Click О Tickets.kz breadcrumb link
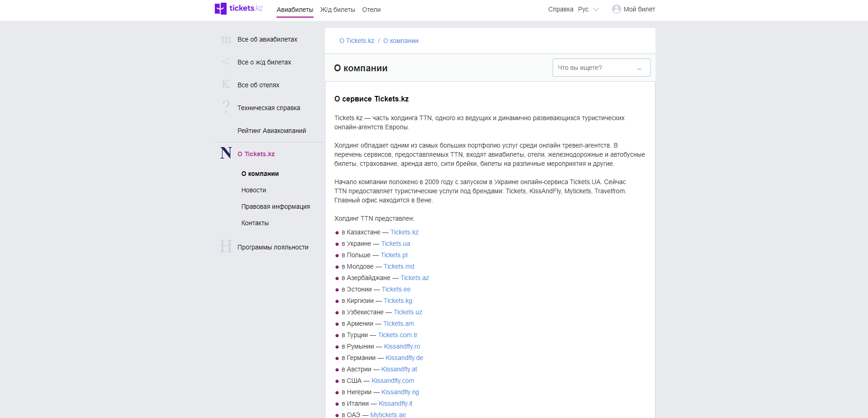 click(357, 41)
